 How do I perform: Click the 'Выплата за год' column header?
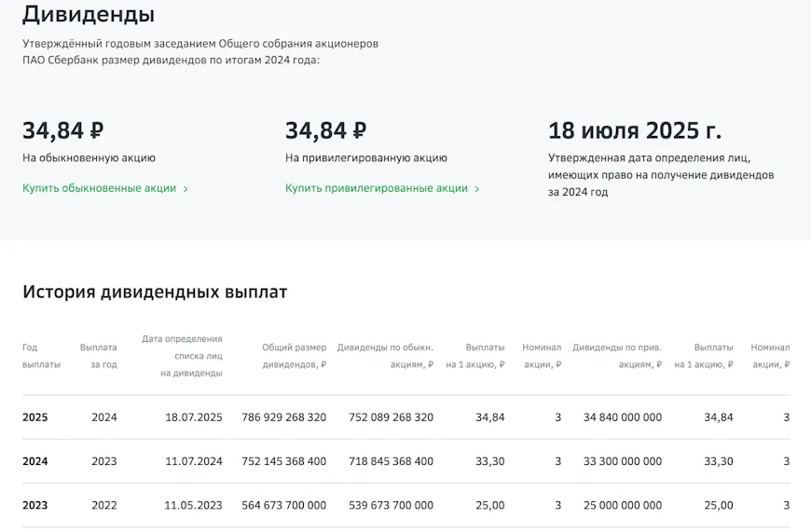98,356
